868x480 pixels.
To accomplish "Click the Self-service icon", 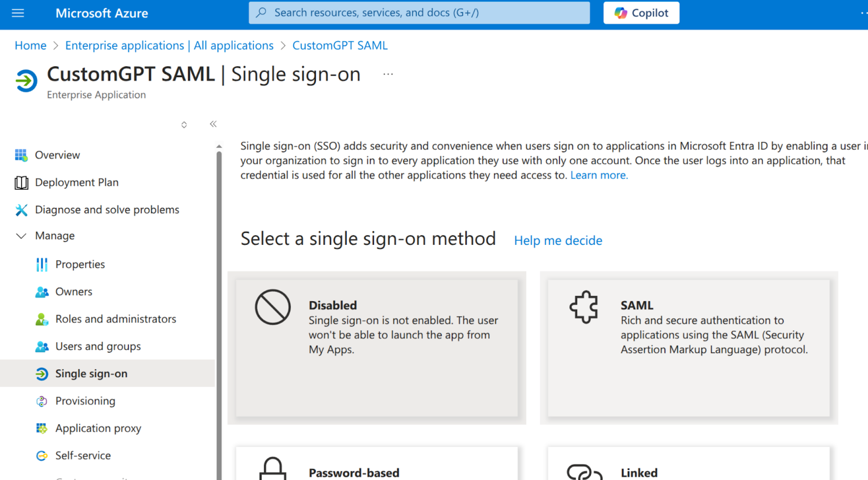I will pyautogui.click(x=42, y=456).
